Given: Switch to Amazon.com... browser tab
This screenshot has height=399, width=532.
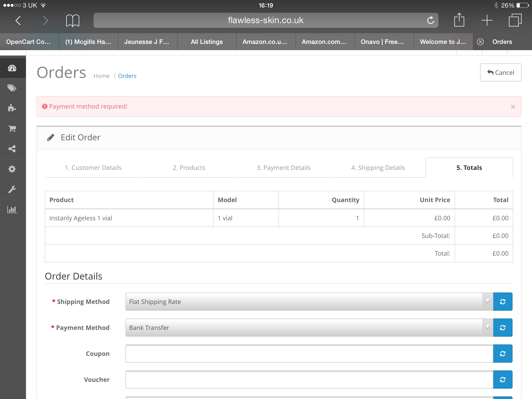Looking at the screenshot, I should coord(325,42).
